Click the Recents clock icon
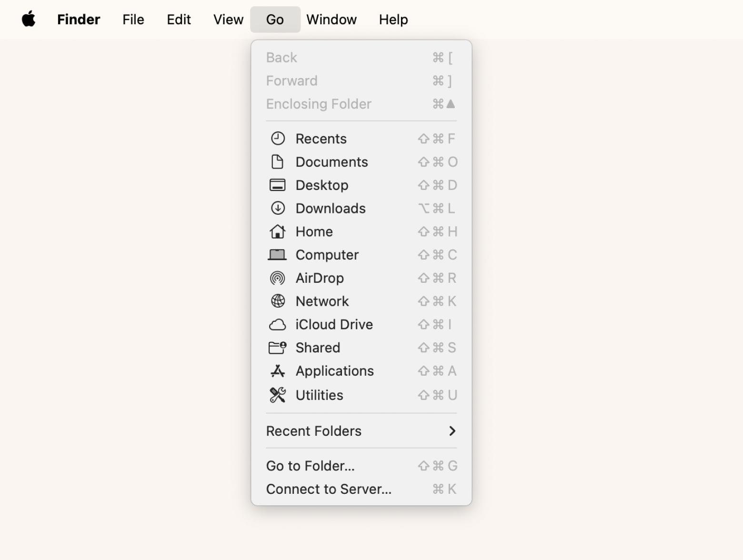 [x=278, y=139]
